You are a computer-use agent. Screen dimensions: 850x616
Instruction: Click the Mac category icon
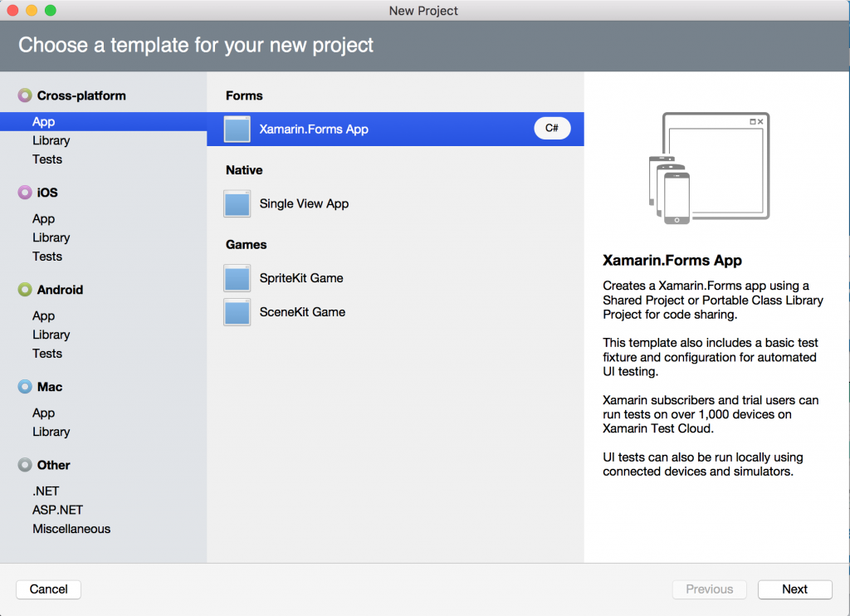pos(25,387)
